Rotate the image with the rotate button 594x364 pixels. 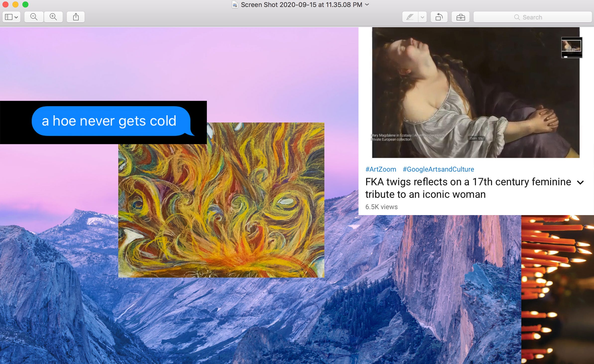tap(439, 17)
